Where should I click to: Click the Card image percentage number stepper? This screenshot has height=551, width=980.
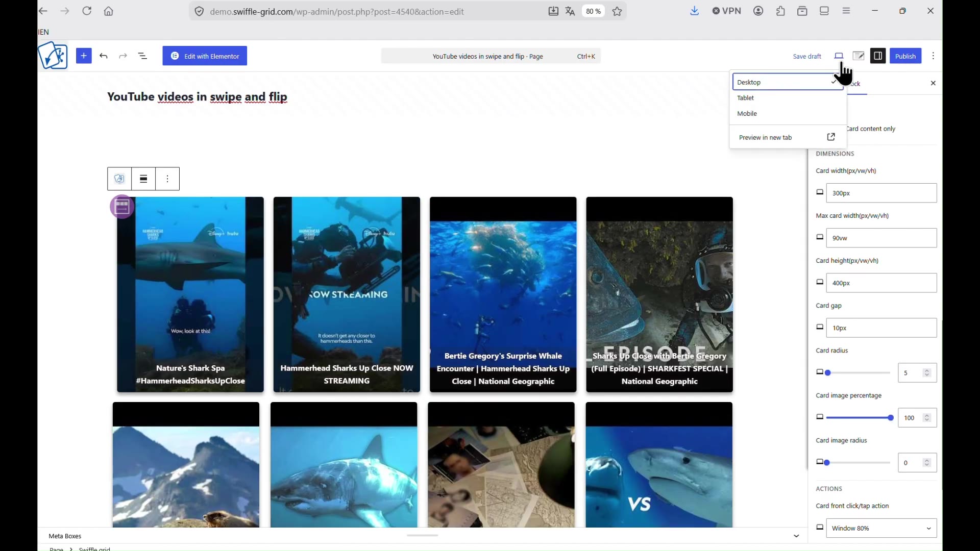point(927,418)
